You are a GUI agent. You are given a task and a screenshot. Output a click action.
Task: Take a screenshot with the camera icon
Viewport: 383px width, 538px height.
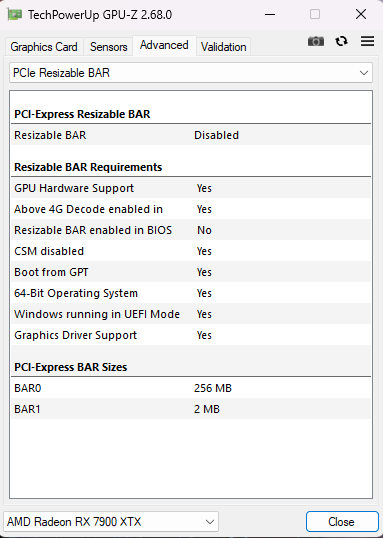[x=316, y=42]
